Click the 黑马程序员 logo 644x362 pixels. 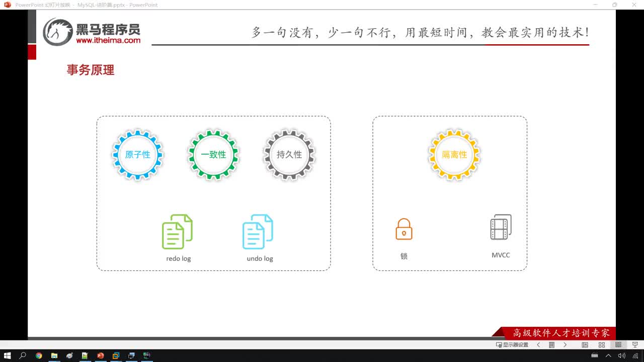click(x=92, y=32)
